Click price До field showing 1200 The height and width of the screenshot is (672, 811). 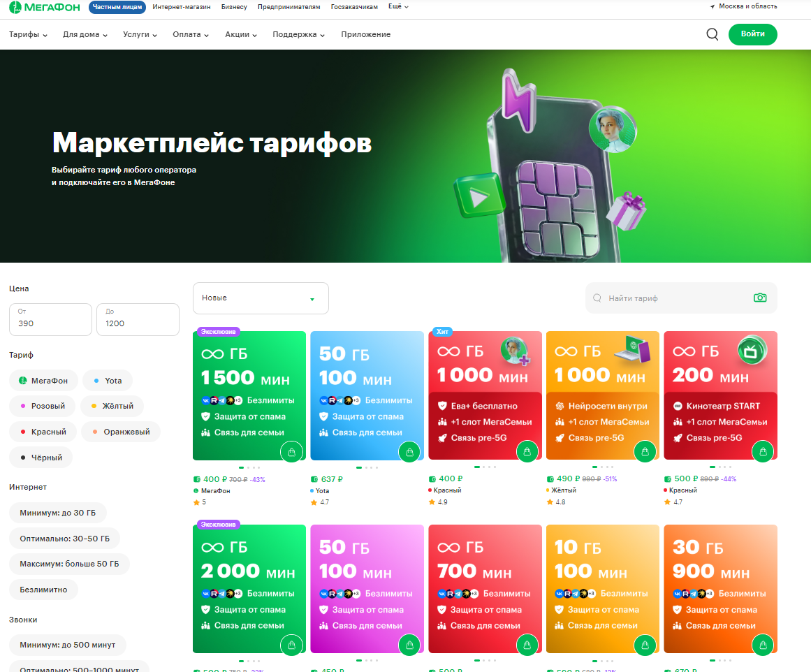pyautogui.click(x=138, y=319)
